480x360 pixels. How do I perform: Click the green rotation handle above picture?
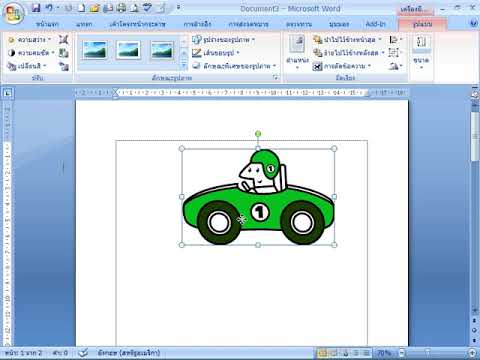point(258,134)
